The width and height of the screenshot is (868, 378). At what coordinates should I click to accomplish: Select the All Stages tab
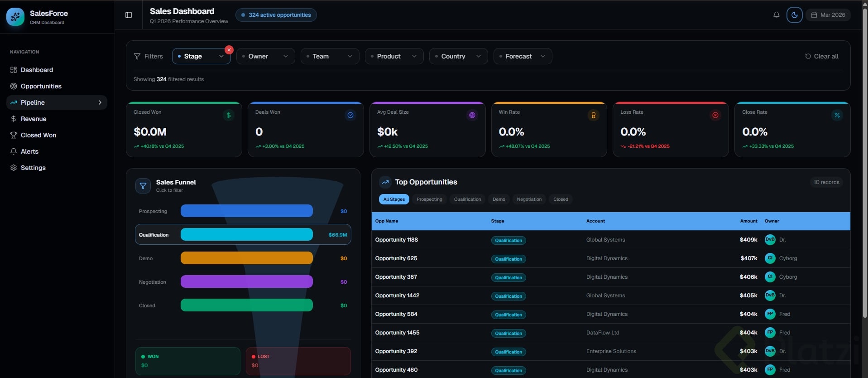394,199
